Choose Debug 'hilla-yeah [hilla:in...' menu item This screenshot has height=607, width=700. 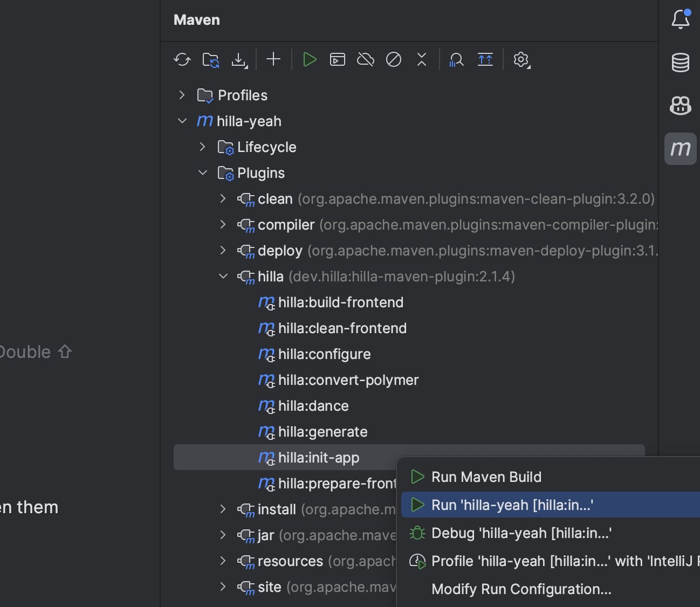[551, 533]
